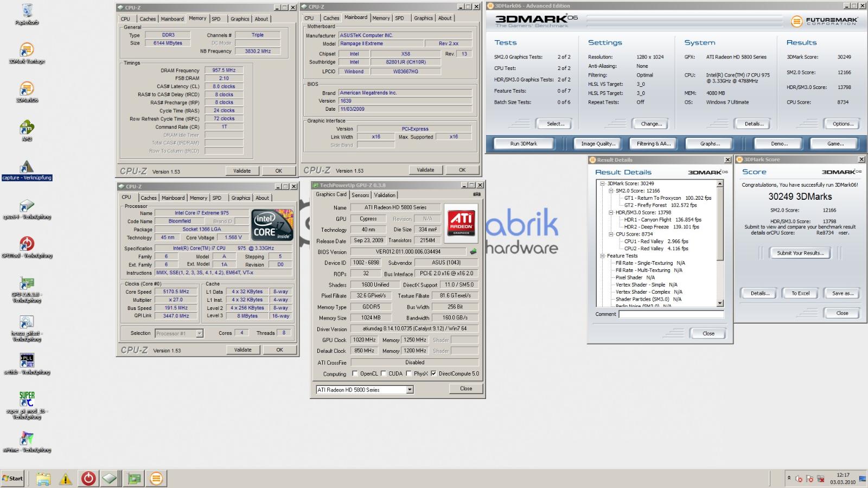Switch to SPD tab in Memory CPU-Z window

pos(216,19)
